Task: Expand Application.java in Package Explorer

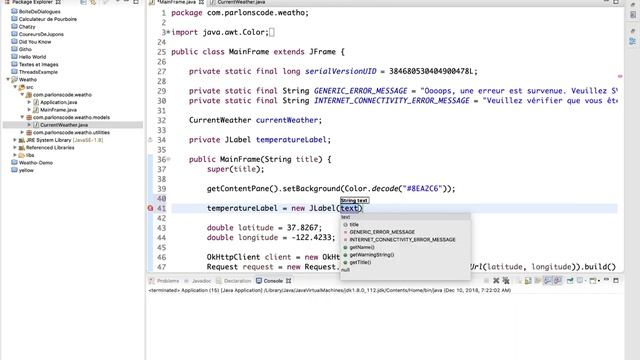Action: click(29, 102)
